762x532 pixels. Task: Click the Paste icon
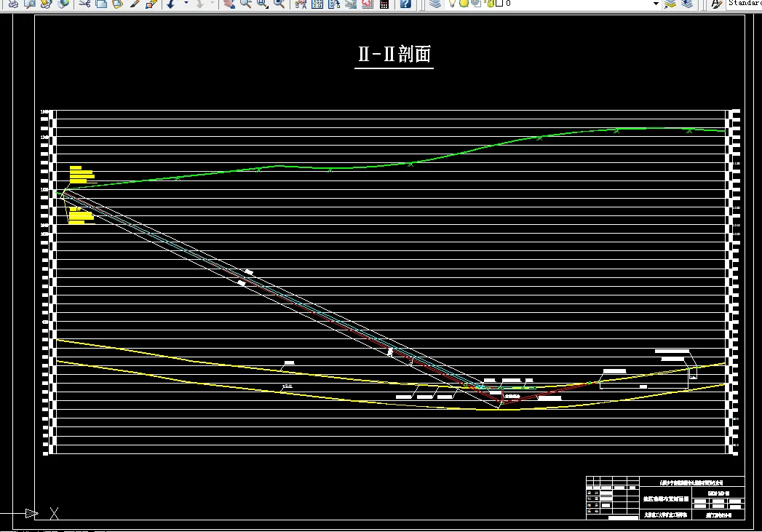point(118,4)
